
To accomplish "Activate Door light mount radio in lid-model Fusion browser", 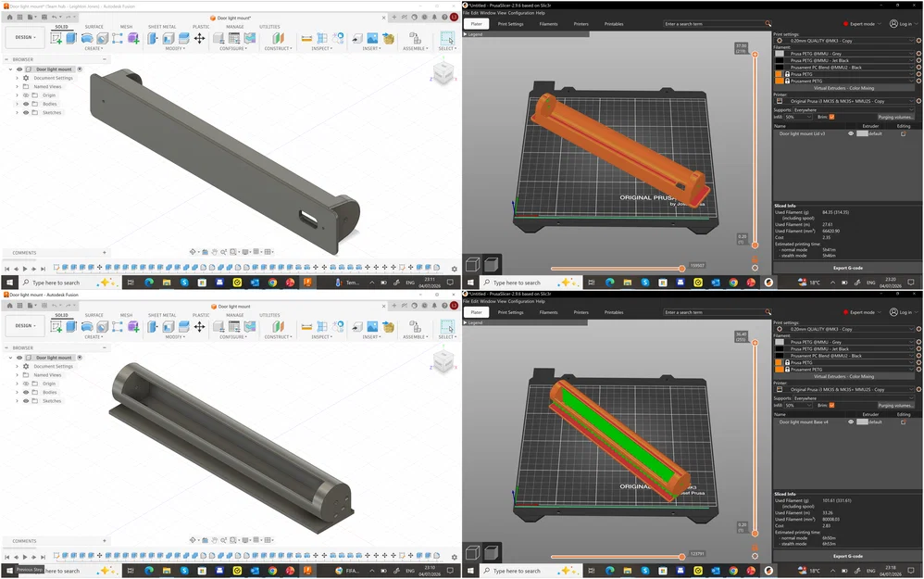I will 80,69.
